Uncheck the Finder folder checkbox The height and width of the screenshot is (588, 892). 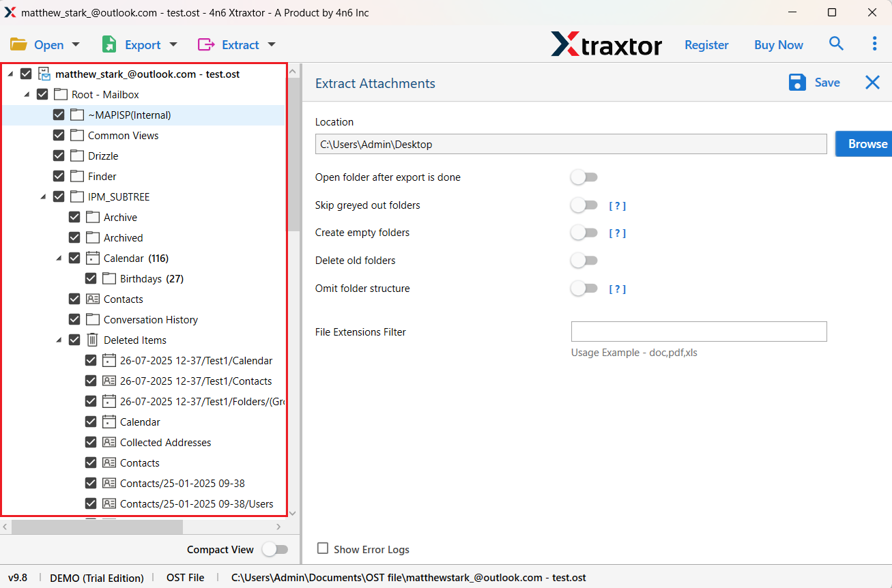click(x=59, y=176)
